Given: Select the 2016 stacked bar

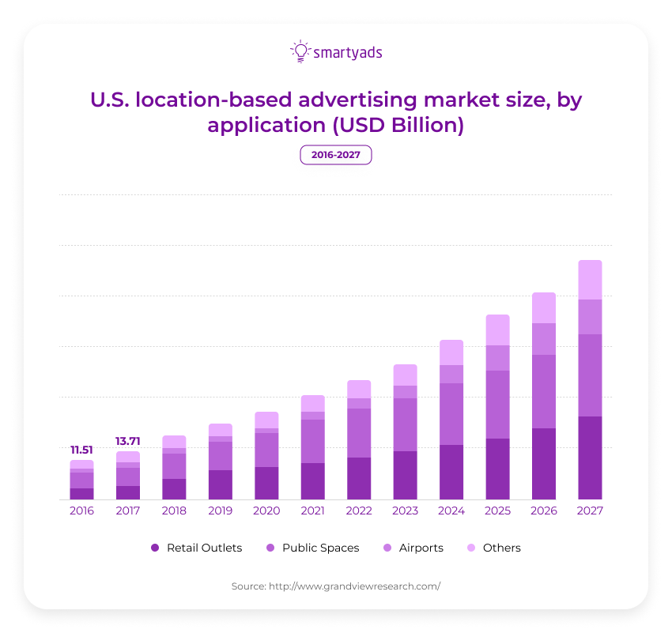Looking at the screenshot, I should click(81, 478).
